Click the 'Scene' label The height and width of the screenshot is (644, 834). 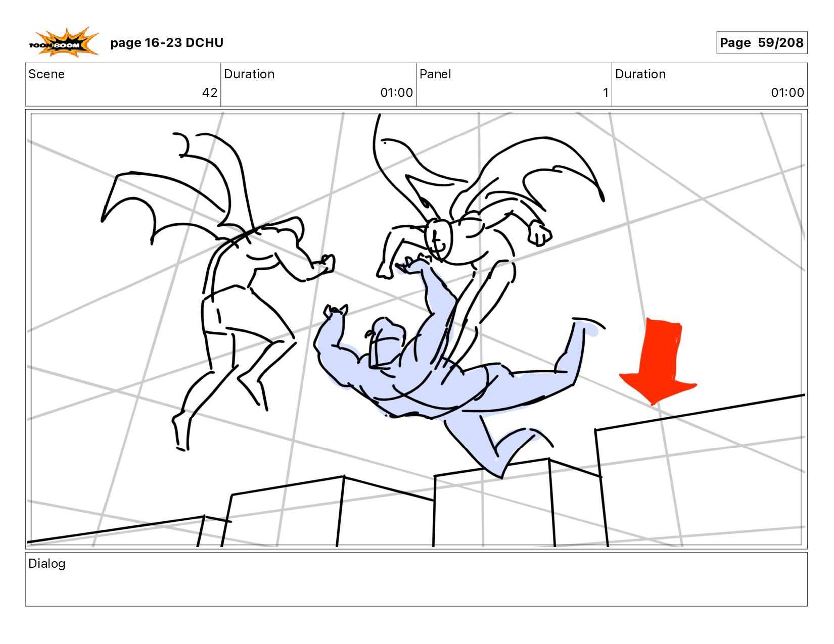tap(47, 74)
